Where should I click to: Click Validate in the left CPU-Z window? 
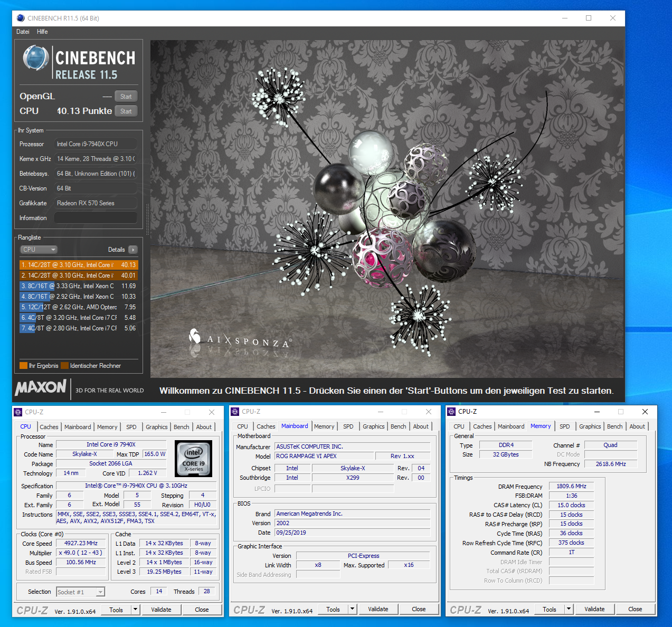pos(161,610)
